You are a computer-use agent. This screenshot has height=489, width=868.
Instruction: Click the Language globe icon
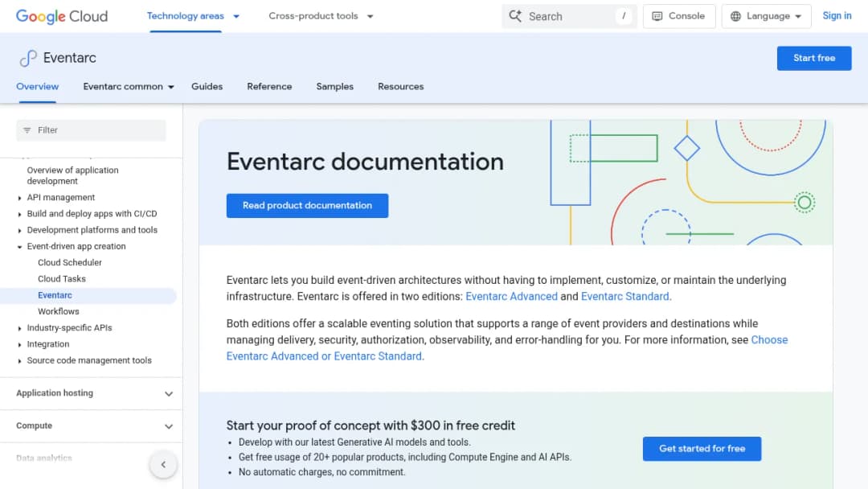coord(735,16)
